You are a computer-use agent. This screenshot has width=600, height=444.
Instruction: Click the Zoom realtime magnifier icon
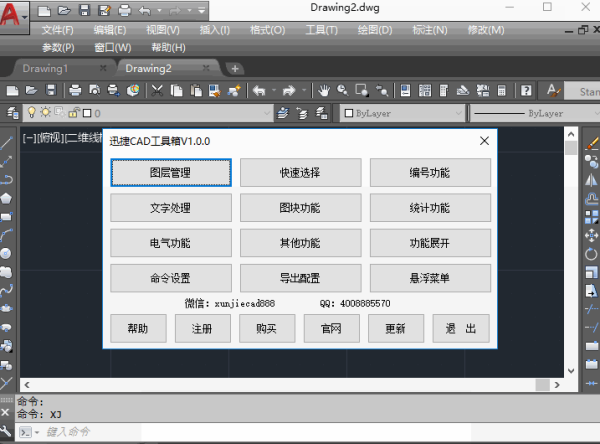coord(343,91)
